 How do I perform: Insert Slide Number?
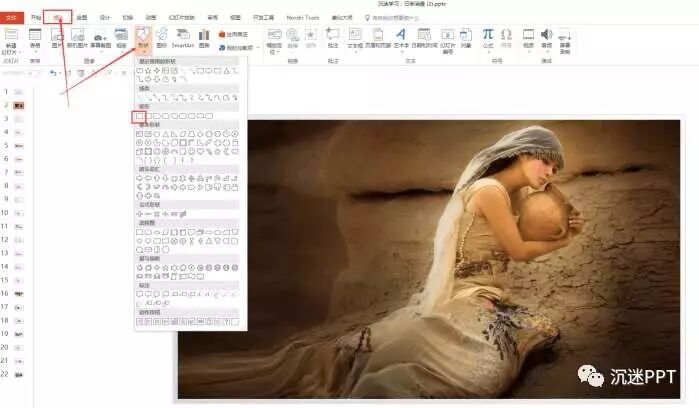pos(448,40)
